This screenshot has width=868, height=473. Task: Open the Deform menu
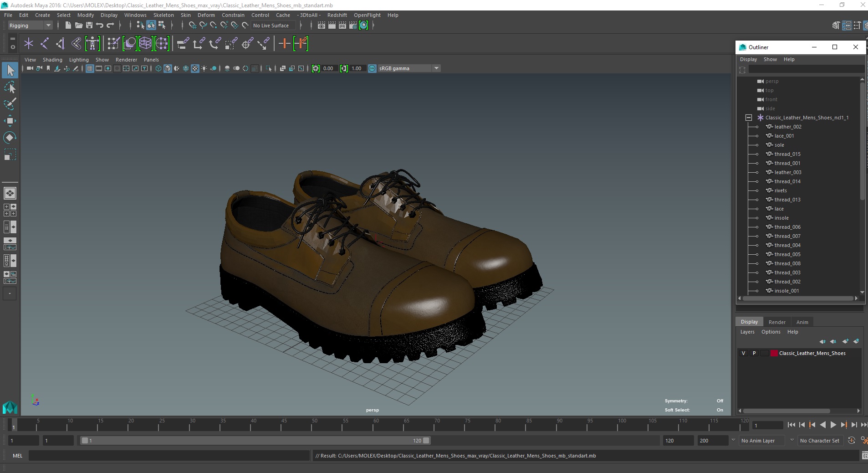(x=206, y=15)
